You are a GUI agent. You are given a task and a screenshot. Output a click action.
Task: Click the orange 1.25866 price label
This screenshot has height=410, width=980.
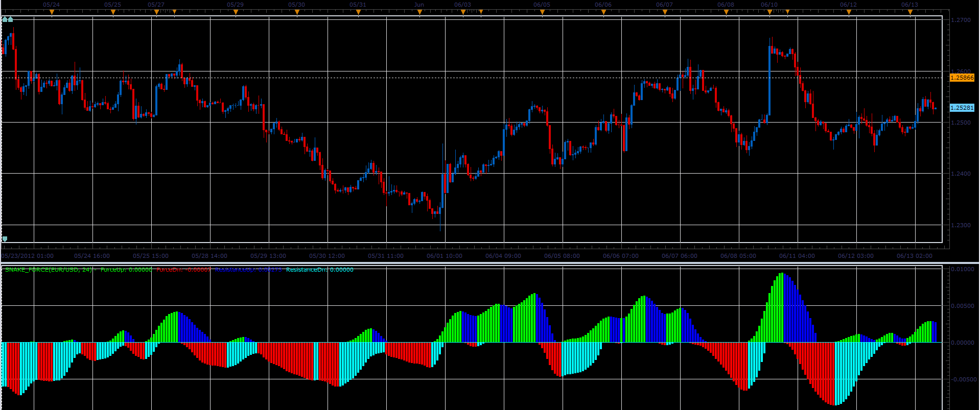click(962, 78)
